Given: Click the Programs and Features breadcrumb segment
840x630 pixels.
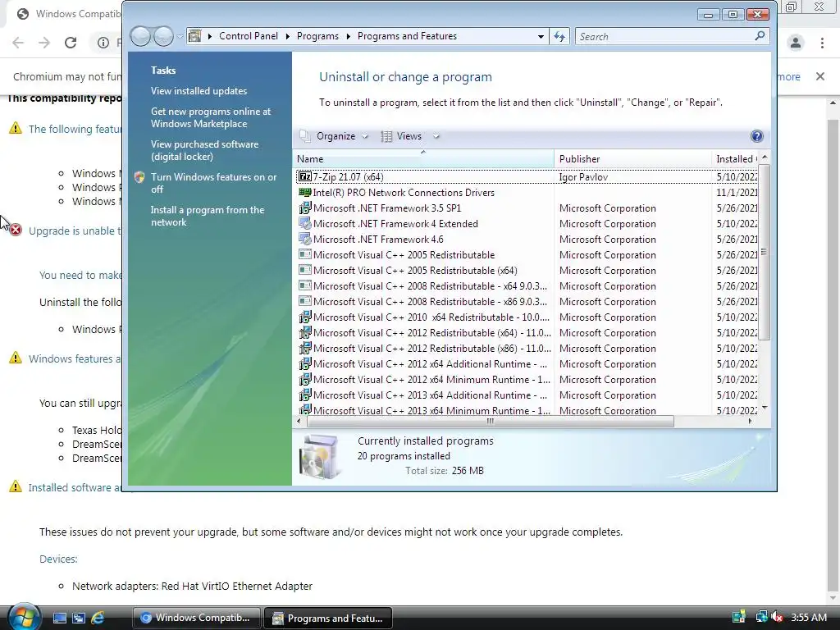Looking at the screenshot, I should coord(407,36).
